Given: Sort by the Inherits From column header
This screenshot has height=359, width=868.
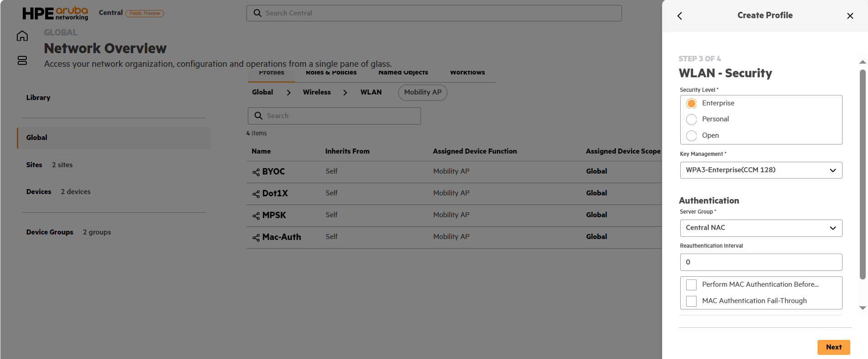Looking at the screenshot, I should tap(347, 151).
